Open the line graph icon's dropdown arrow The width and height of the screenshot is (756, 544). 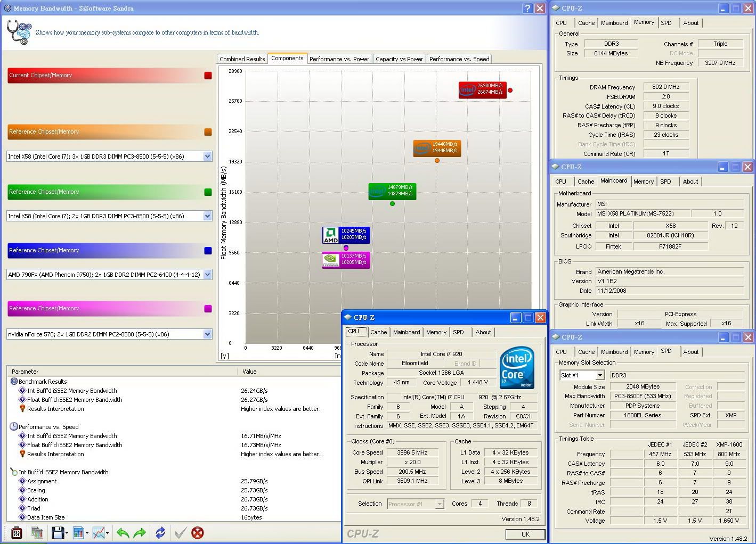107,533
